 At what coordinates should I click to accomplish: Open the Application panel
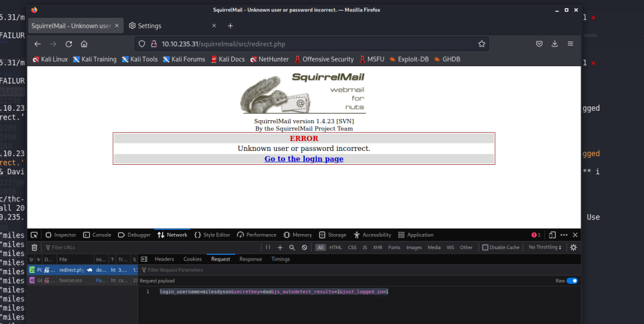(416, 235)
